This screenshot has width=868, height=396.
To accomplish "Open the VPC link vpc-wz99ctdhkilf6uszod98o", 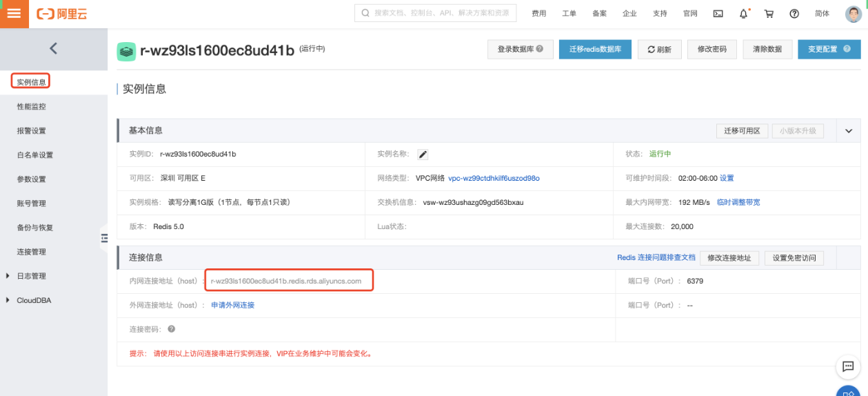I will (494, 178).
